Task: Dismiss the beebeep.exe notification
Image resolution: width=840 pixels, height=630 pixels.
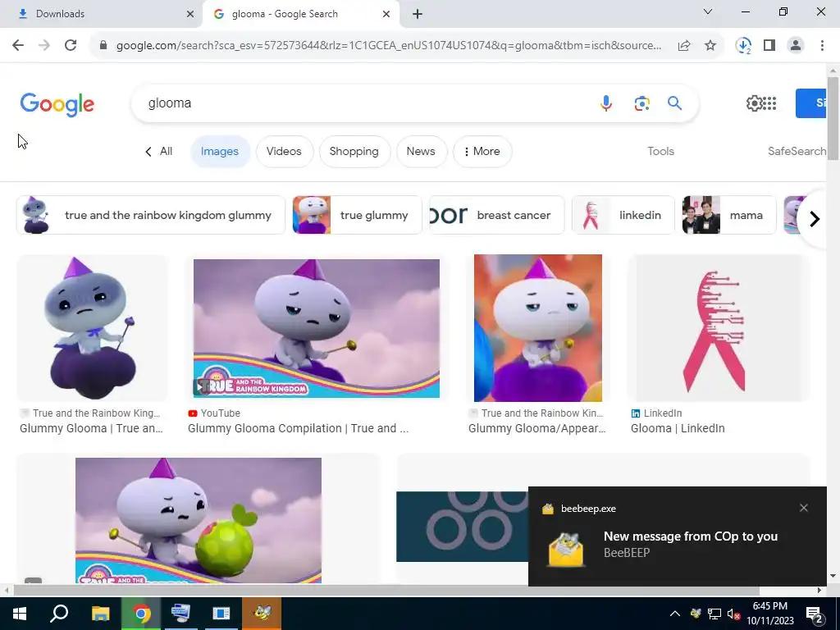Action: click(x=804, y=508)
